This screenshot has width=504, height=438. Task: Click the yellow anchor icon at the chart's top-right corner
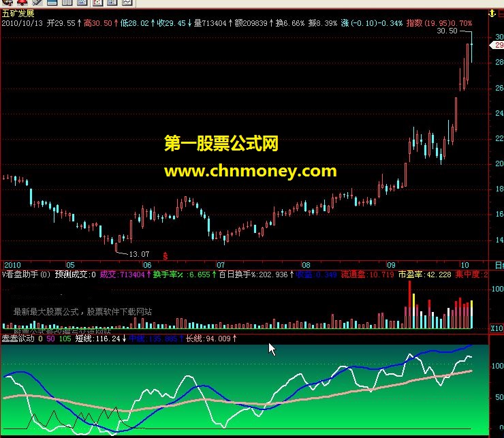(492, 14)
